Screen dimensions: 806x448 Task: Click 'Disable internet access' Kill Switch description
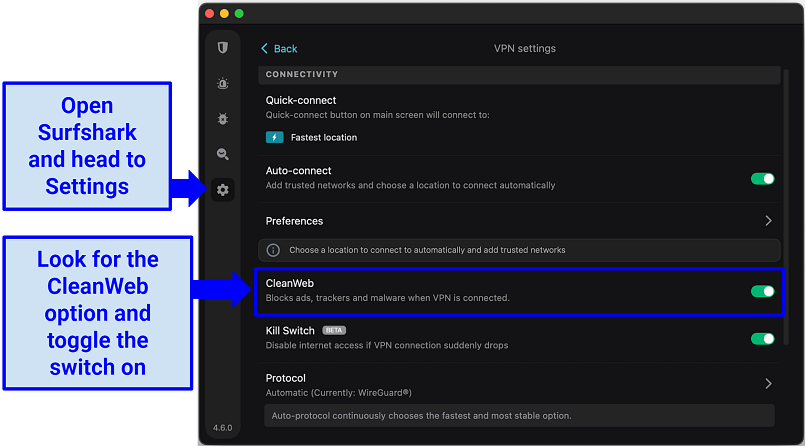[x=387, y=345]
